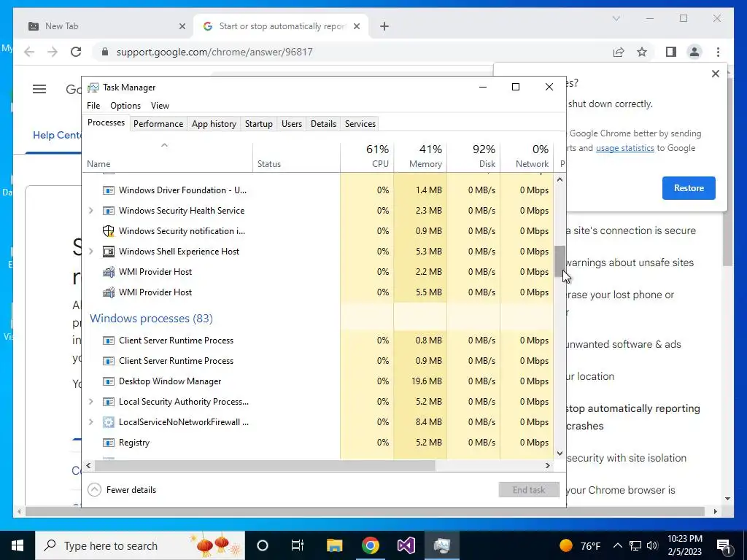Screen dimensions: 747x560
Task: Switch to the New Tab browser tab
Action: point(104,26)
